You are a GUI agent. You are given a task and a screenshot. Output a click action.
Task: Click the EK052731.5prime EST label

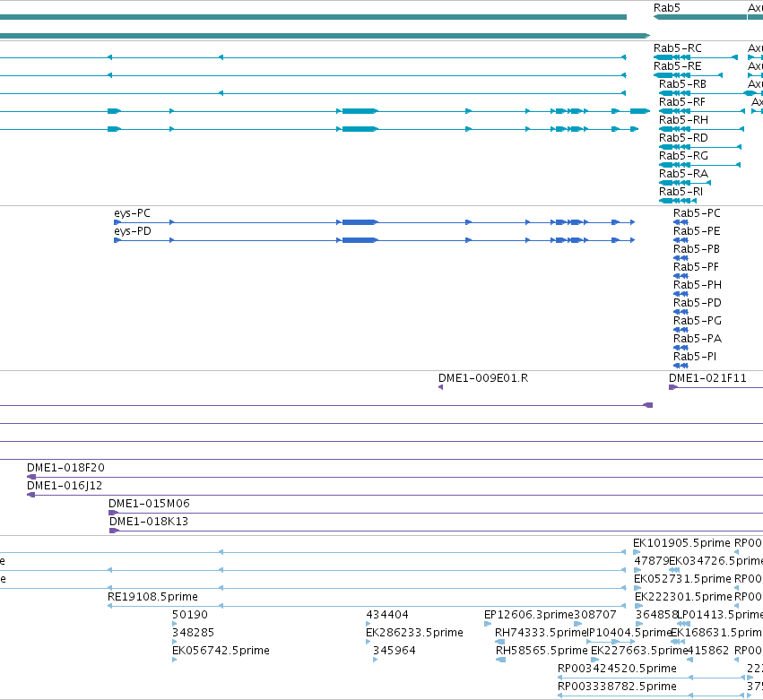(682, 580)
